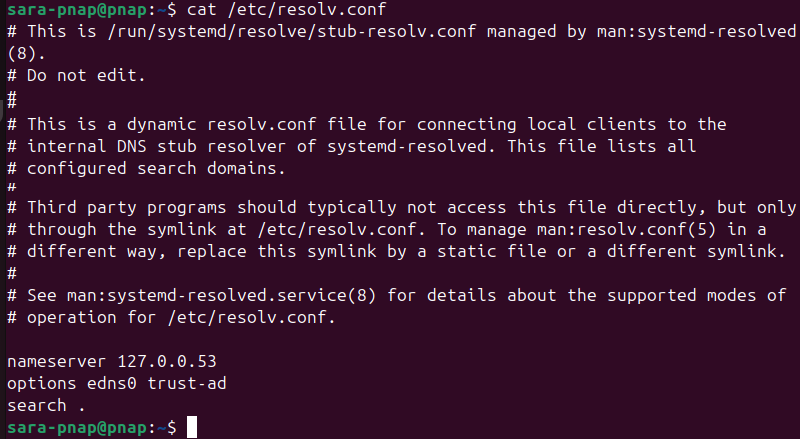The image size is (800, 439).
Task: Click the terminal cursor block at the prompt
Action: [x=192, y=428]
